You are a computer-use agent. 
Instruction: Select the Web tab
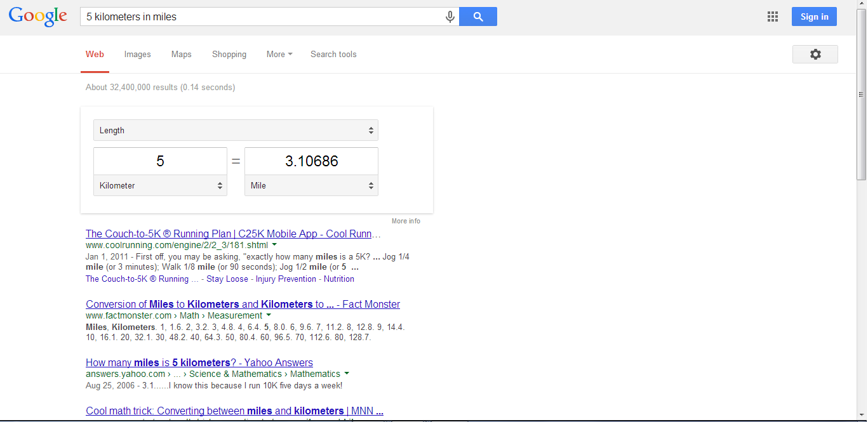coord(95,55)
